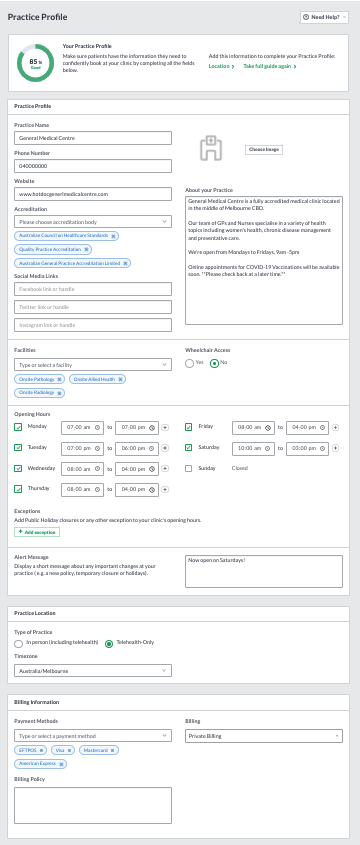Remove Onsite Allied Health facility tag
Viewport: 360px width, 845px height.
(x=120, y=379)
